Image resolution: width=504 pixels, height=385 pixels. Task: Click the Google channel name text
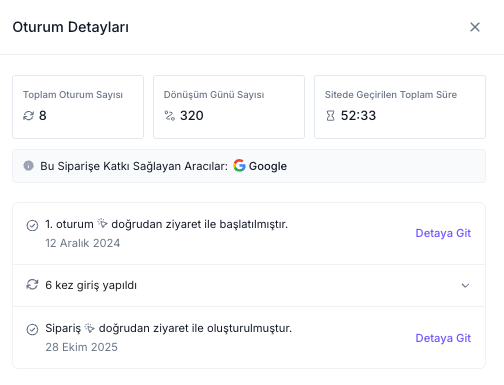268,166
